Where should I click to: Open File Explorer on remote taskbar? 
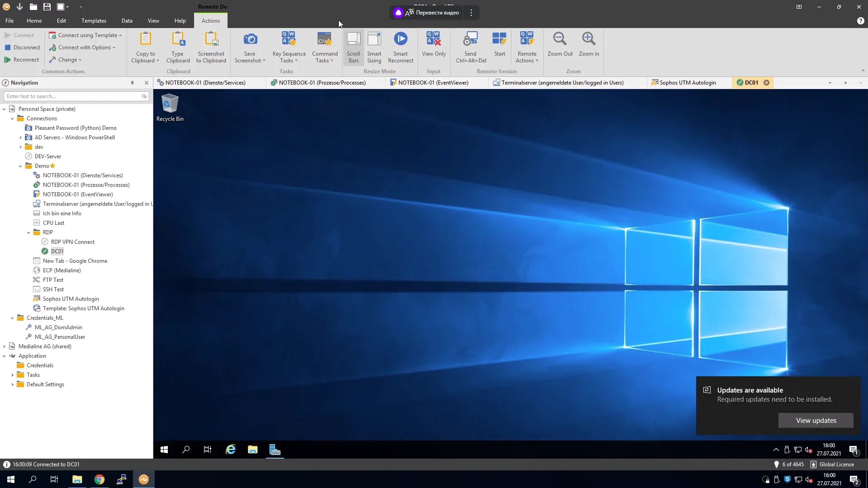[252, 450]
